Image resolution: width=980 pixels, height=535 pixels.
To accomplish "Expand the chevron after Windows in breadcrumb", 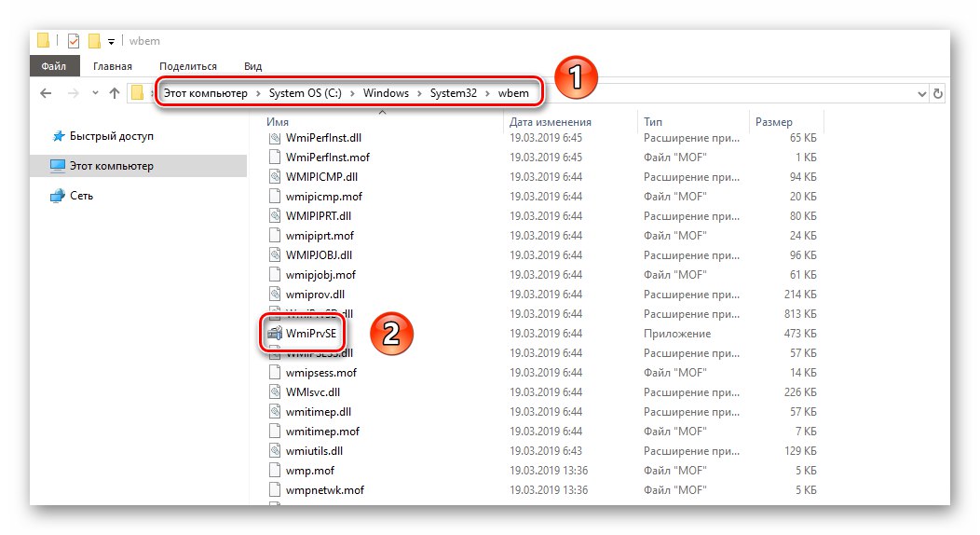I will pos(419,94).
